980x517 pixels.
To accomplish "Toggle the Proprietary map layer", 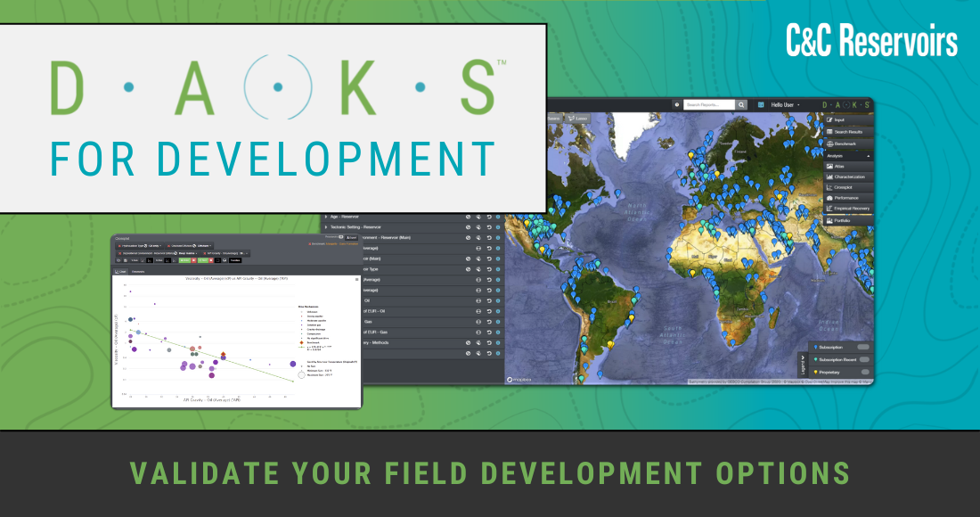I will (865, 372).
